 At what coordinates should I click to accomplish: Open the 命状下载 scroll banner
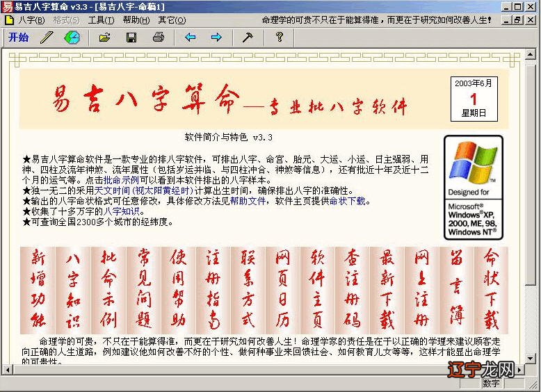pyautogui.click(x=492, y=291)
